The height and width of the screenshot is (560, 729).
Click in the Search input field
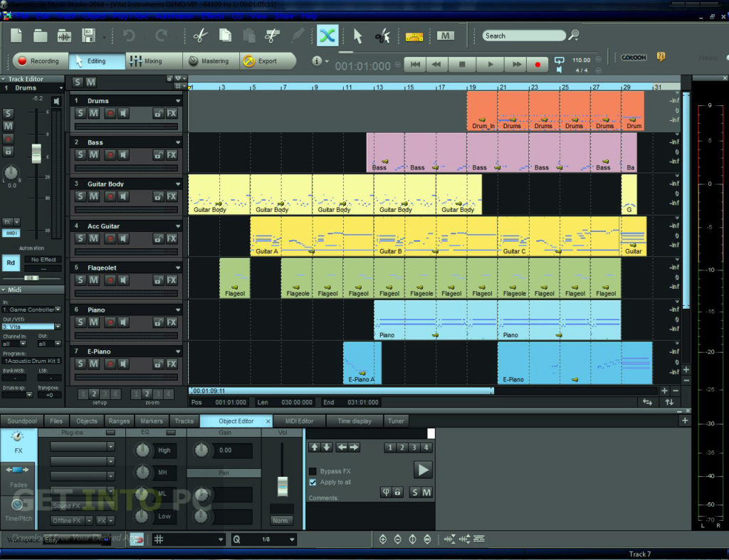click(524, 36)
